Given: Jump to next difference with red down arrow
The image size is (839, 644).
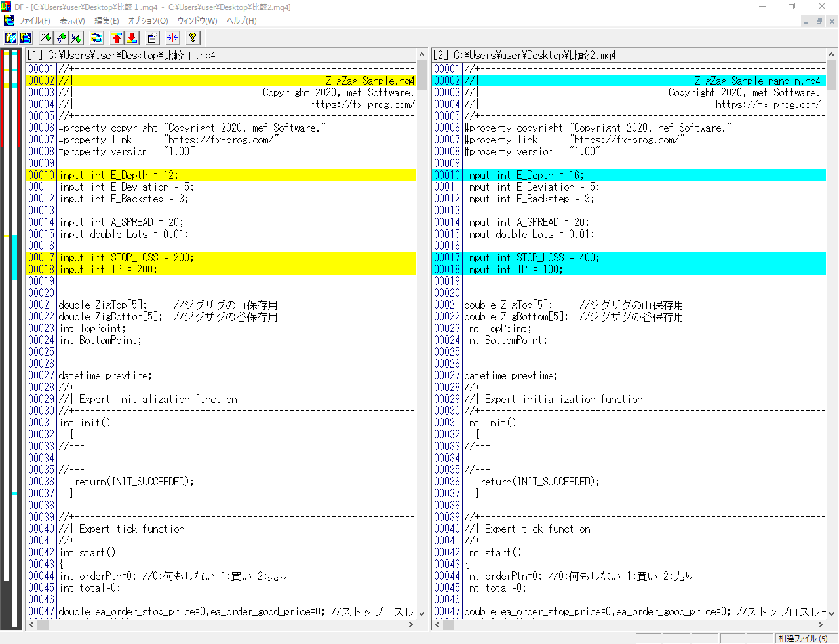Looking at the screenshot, I should [x=132, y=38].
